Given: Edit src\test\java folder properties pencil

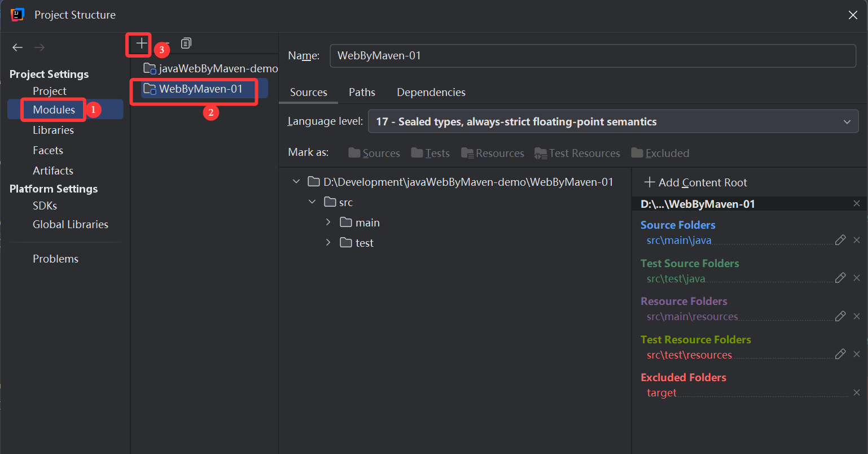Looking at the screenshot, I should 840,278.
